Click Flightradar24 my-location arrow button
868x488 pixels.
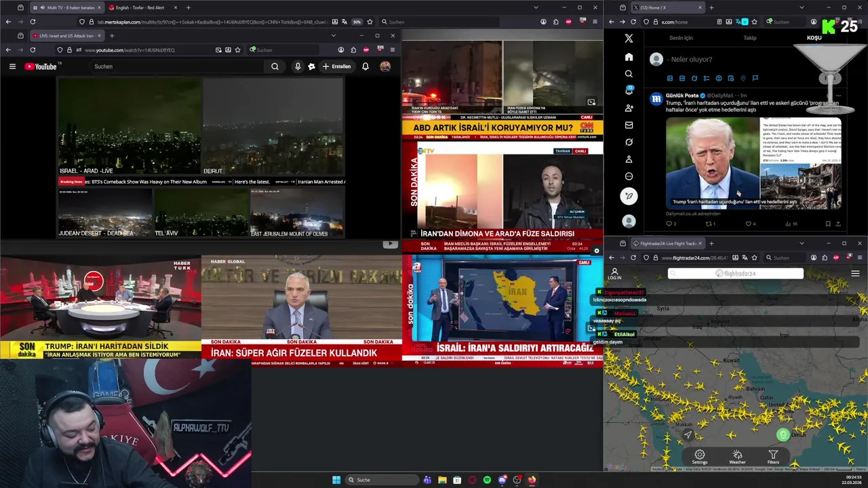tap(688, 434)
